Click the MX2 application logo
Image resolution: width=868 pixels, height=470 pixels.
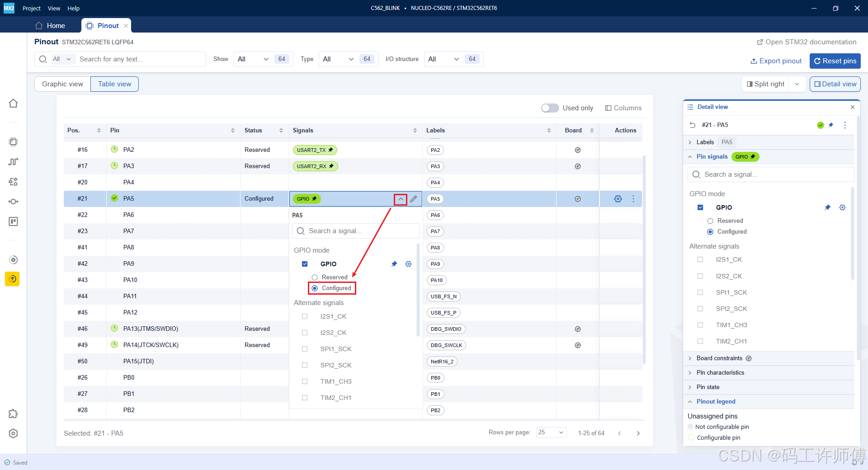pos(9,8)
